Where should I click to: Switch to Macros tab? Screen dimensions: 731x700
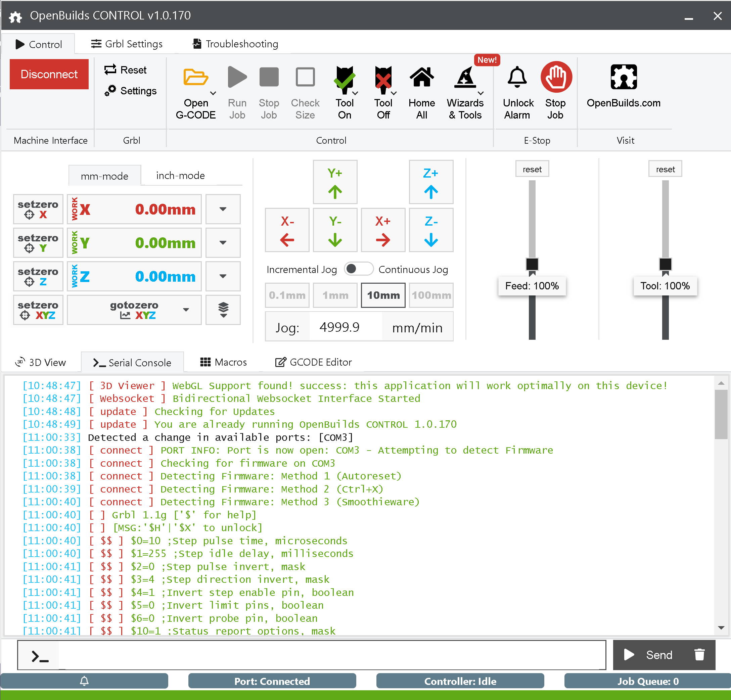223,362
